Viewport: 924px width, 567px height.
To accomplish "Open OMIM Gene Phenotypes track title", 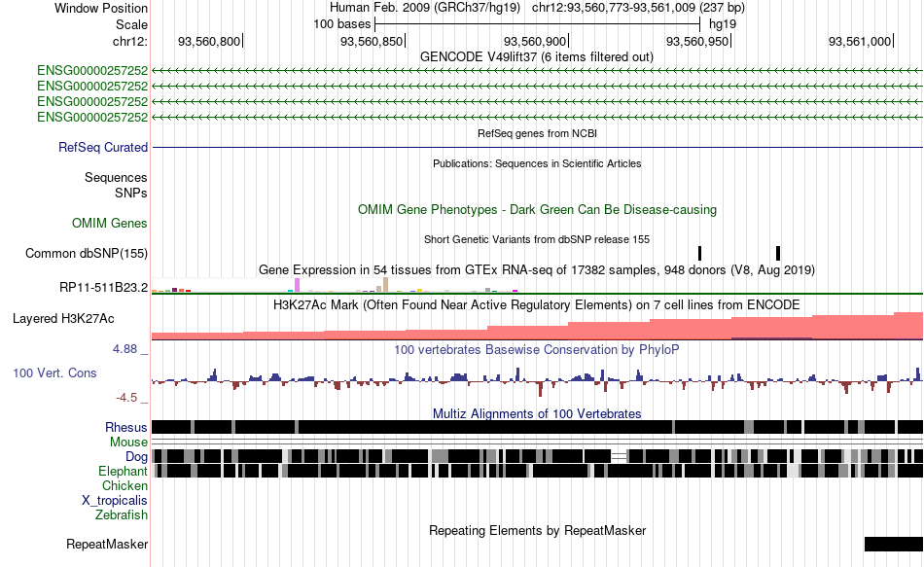I will 537,210.
